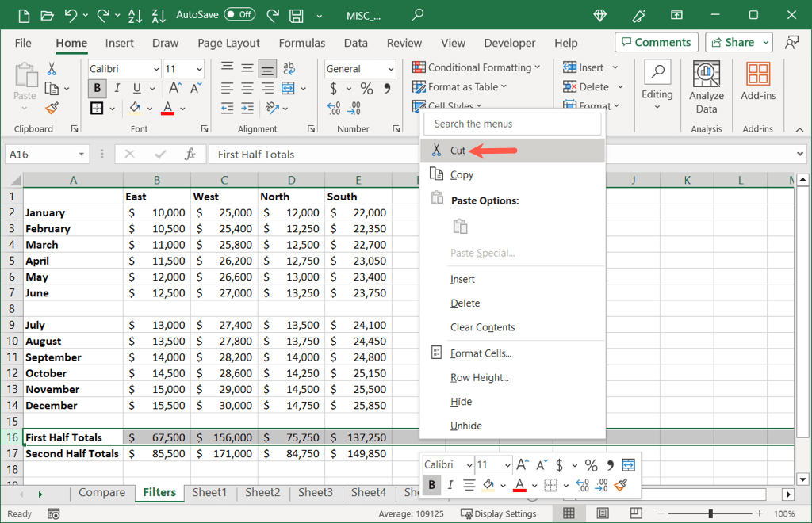Click the Save icon in title bar
The height and width of the screenshot is (523, 812).
coord(297,14)
